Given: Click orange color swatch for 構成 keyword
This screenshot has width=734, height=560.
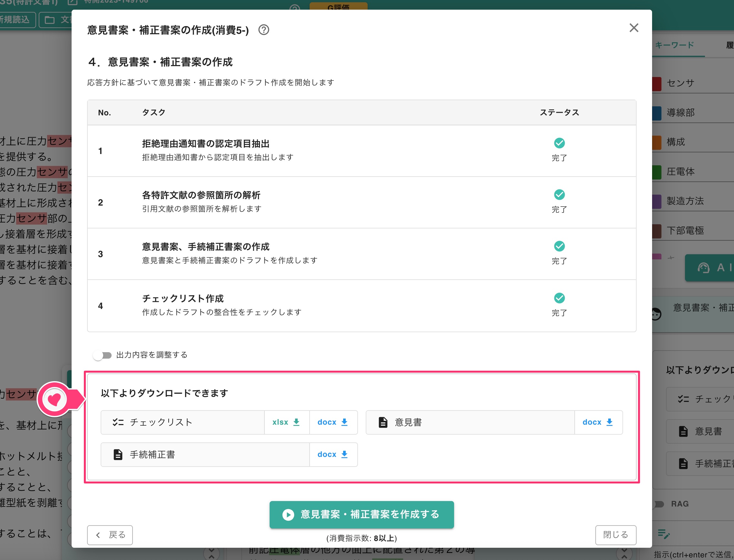Looking at the screenshot, I should pos(657,142).
